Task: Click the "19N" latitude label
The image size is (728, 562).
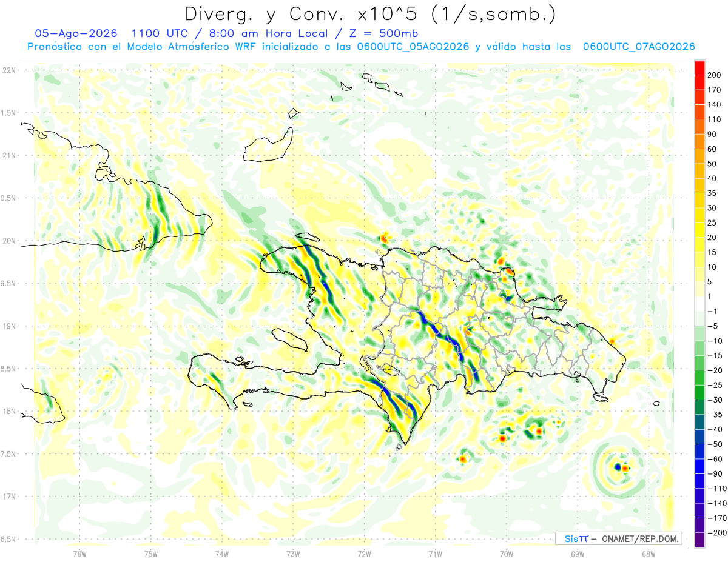Action: [x=8, y=326]
